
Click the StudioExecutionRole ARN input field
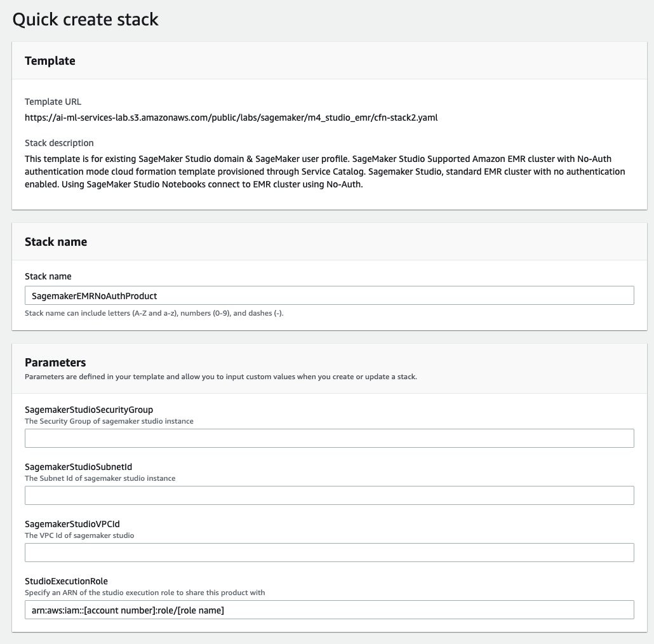[329, 610]
